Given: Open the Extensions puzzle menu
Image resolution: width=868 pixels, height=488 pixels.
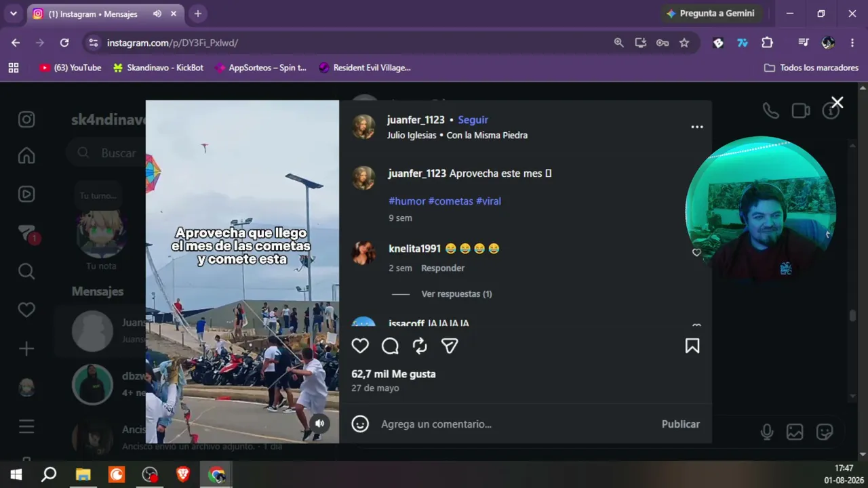Looking at the screenshot, I should 767,43.
